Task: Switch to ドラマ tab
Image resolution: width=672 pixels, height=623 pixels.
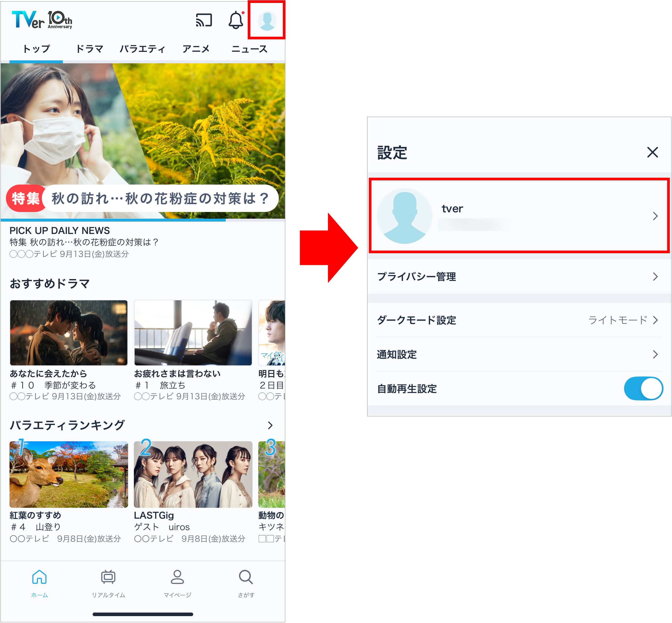Action: (89, 49)
